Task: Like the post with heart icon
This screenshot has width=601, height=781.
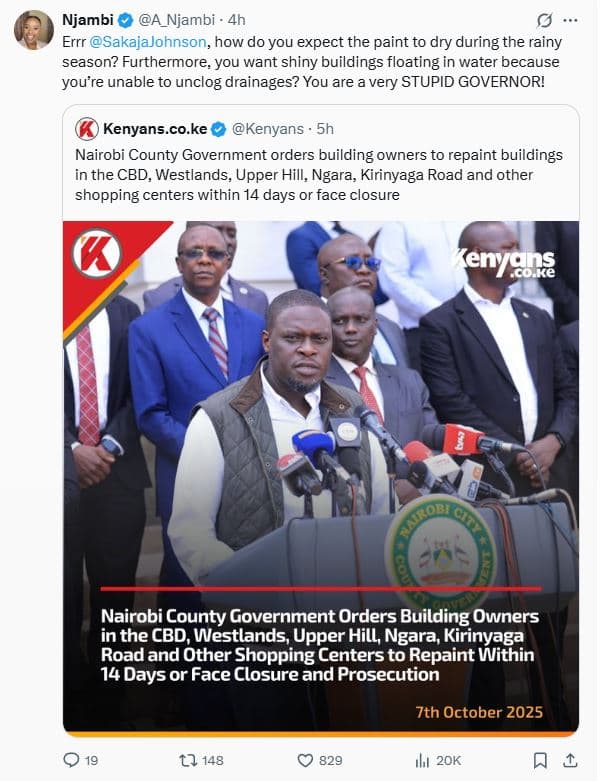Action: [x=305, y=761]
